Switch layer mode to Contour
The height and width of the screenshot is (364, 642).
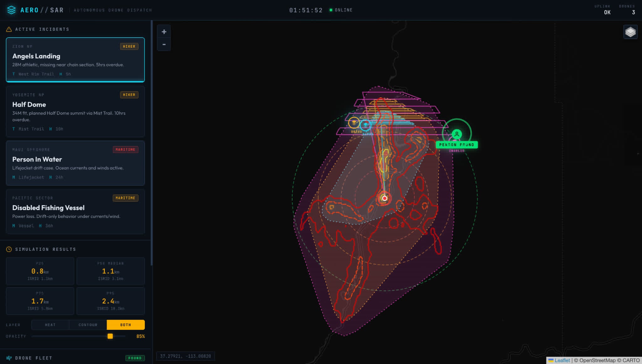88,325
